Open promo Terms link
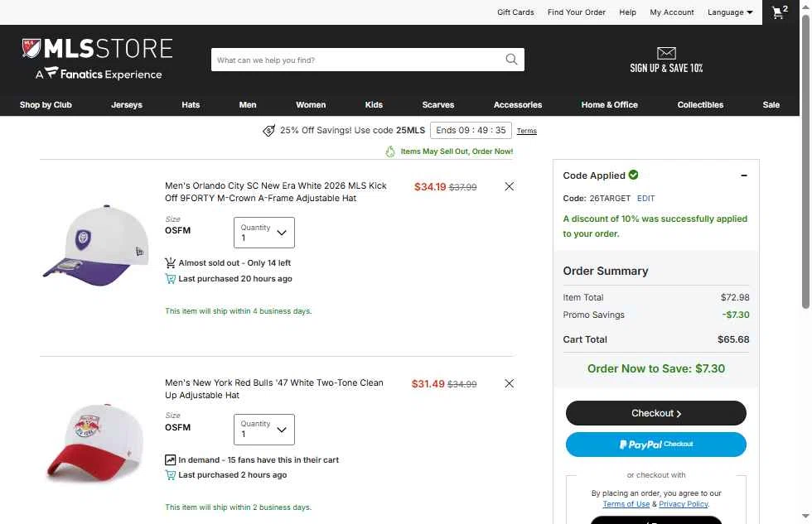This screenshot has width=812, height=524. tap(527, 131)
